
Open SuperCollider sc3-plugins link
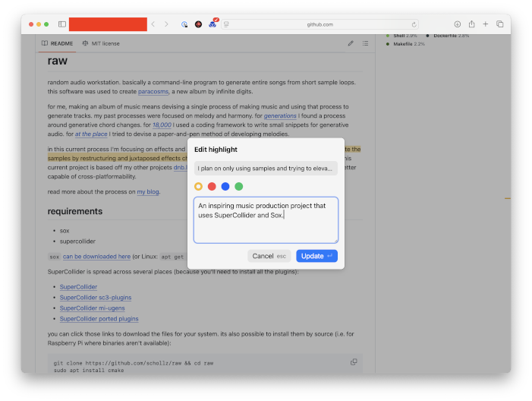tap(96, 298)
